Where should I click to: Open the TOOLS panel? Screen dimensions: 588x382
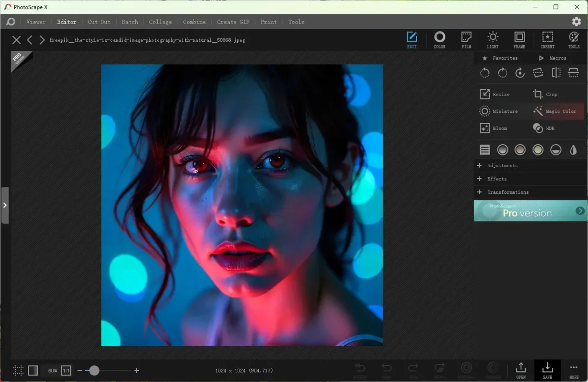click(574, 40)
